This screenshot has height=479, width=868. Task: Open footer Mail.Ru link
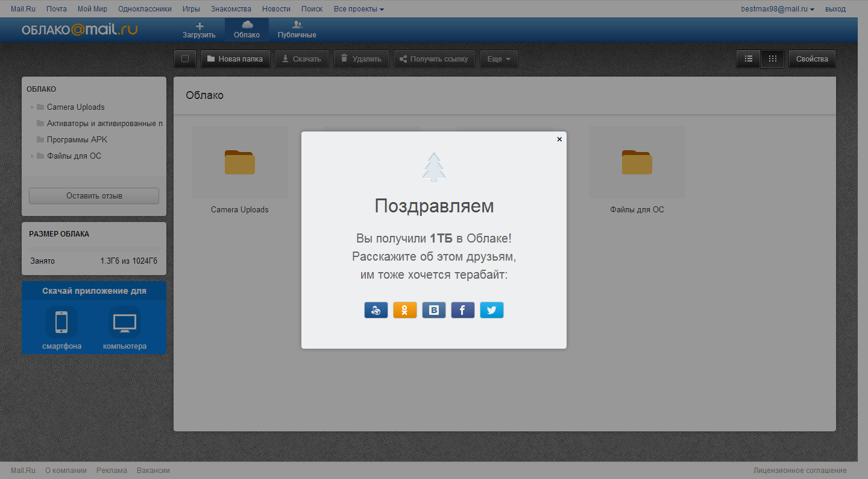coord(23,471)
